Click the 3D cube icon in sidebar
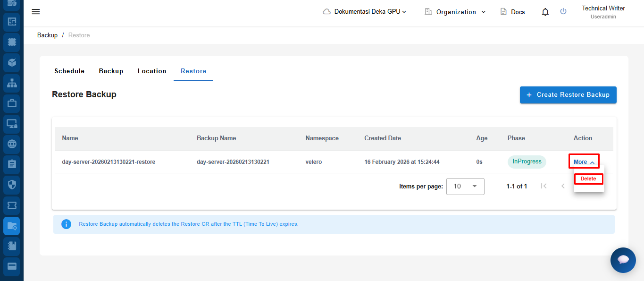The image size is (644, 281). click(x=12, y=62)
